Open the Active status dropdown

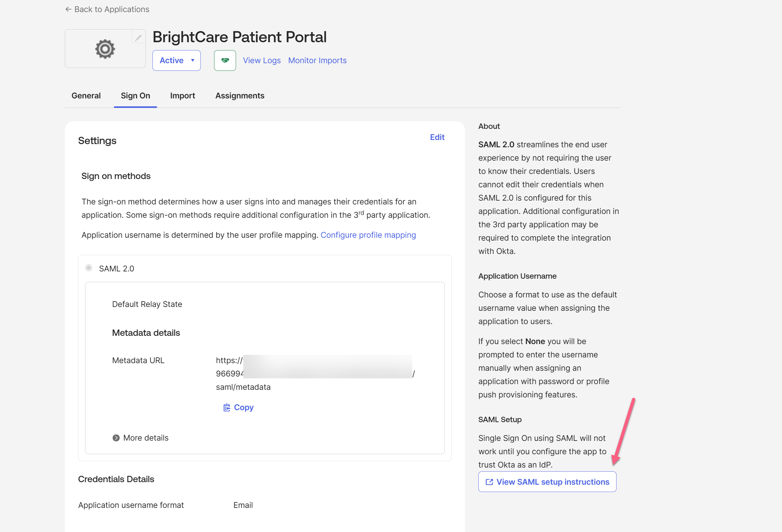coord(176,61)
